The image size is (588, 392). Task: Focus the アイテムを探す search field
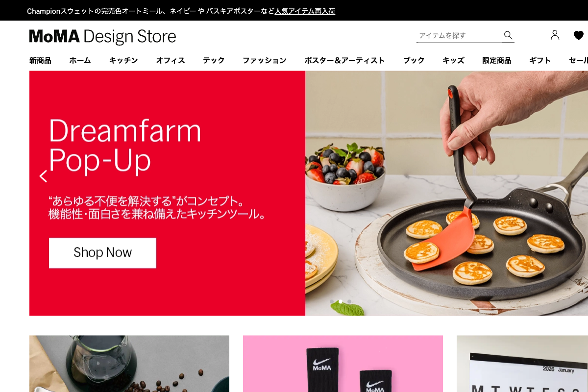[459, 35]
